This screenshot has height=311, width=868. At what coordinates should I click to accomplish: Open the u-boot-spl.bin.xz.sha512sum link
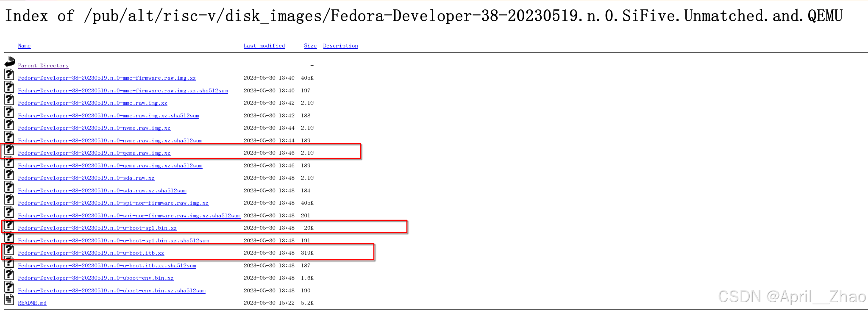113,241
